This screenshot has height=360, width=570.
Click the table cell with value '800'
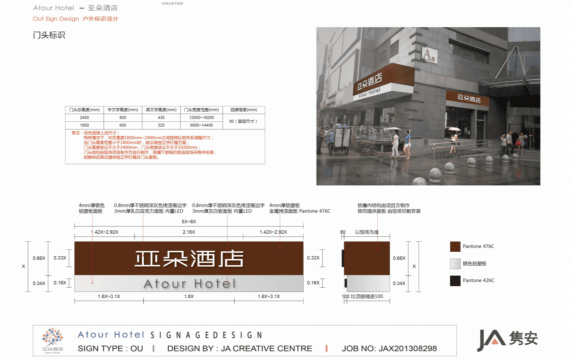pyautogui.click(x=123, y=117)
